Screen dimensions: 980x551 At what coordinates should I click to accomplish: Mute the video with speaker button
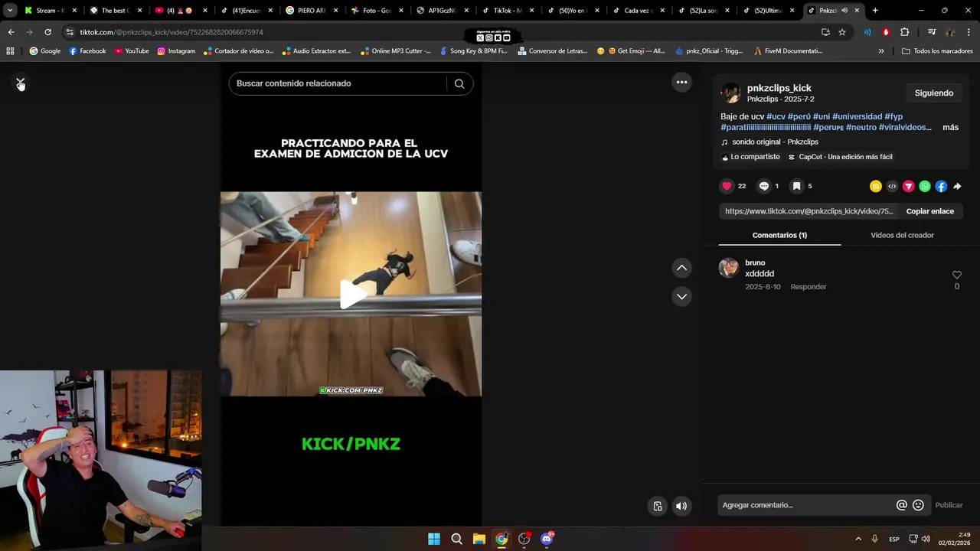[681, 506]
